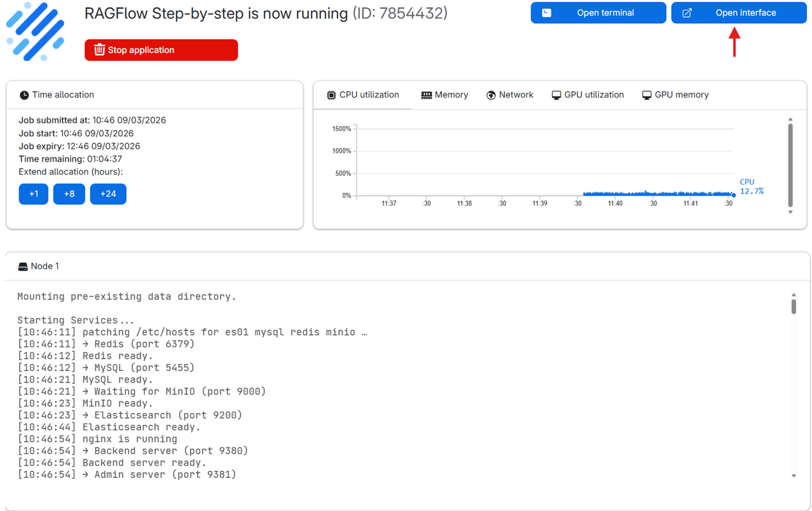Viewport: 812px width, 511px height.
Task: Click the clock icon beside Time allocation
Action: point(24,95)
